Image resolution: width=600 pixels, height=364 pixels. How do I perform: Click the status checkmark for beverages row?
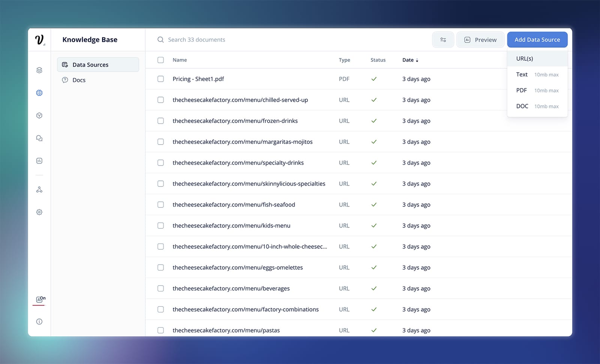point(374,288)
